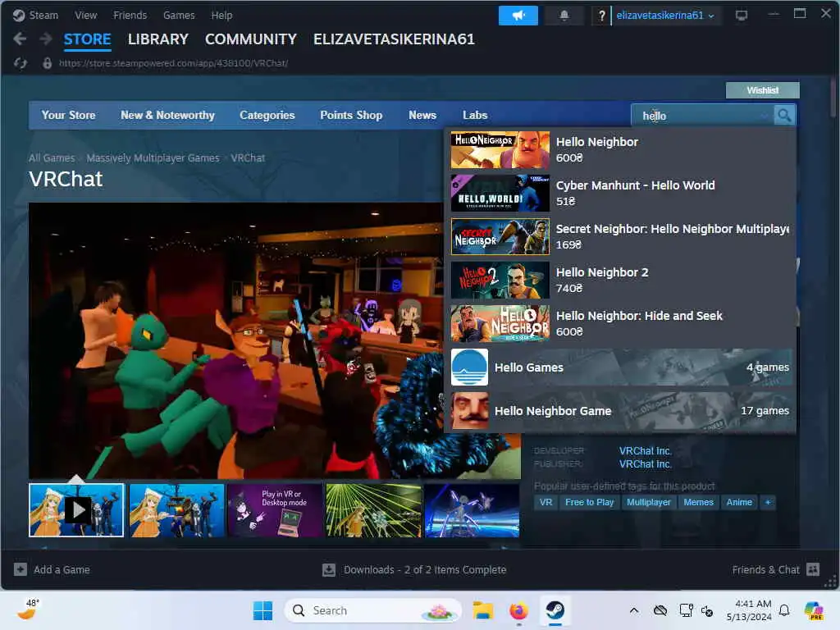
Task: Click the Free to Play tag
Action: (589, 502)
